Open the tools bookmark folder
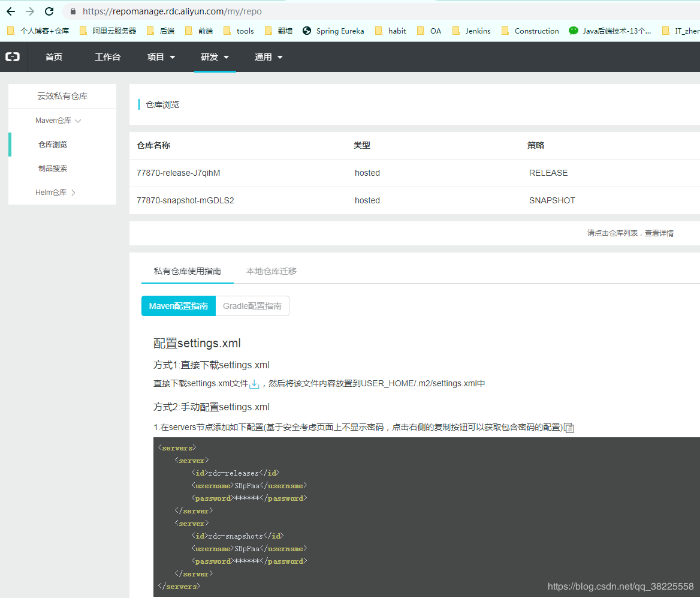The image size is (700, 598). [x=239, y=31]
